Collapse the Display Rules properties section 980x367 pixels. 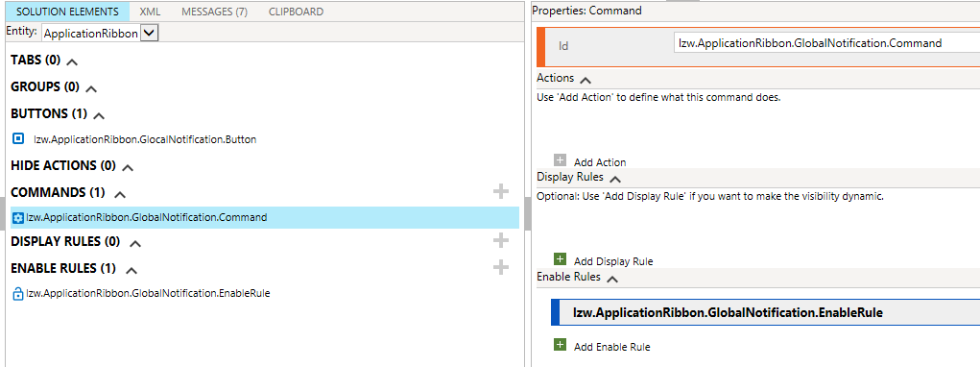click(x=615, y=179)
